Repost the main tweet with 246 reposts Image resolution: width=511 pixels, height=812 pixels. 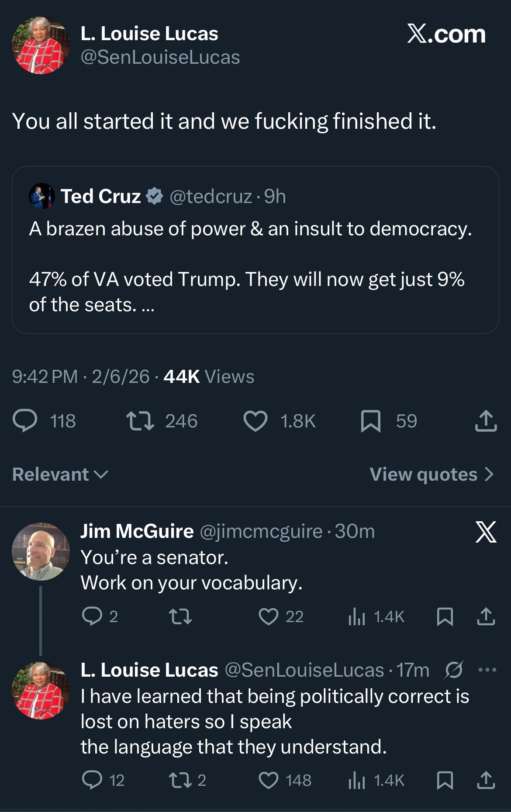point(140,421)
